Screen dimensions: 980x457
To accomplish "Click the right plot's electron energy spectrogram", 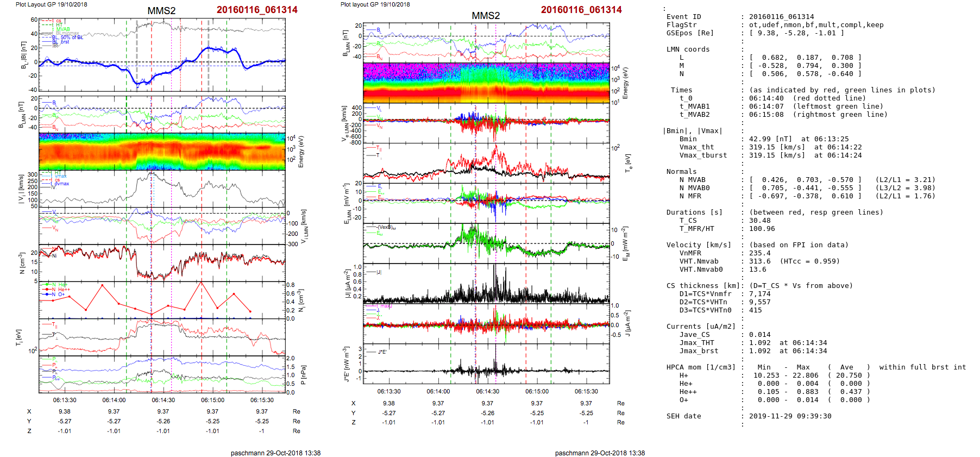I will coord(486,83).
